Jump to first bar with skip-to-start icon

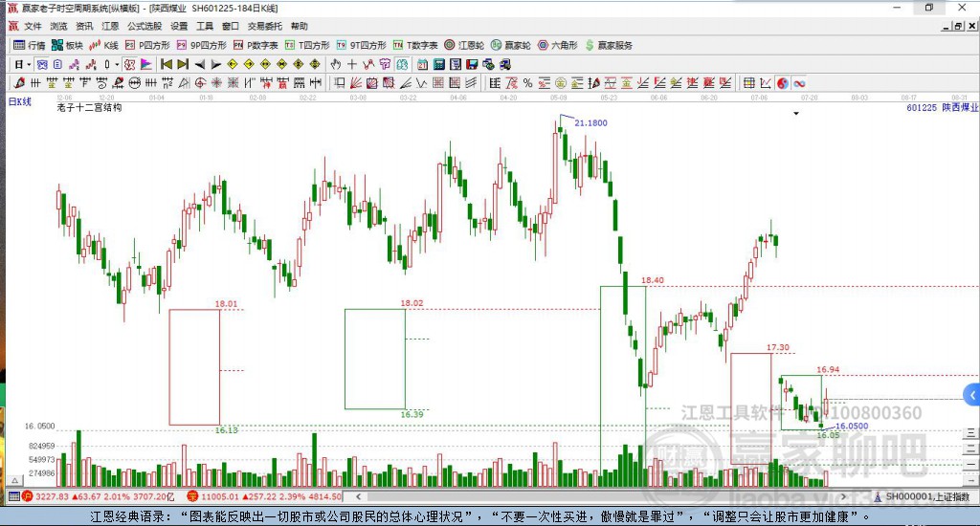[x=167, y=64]
